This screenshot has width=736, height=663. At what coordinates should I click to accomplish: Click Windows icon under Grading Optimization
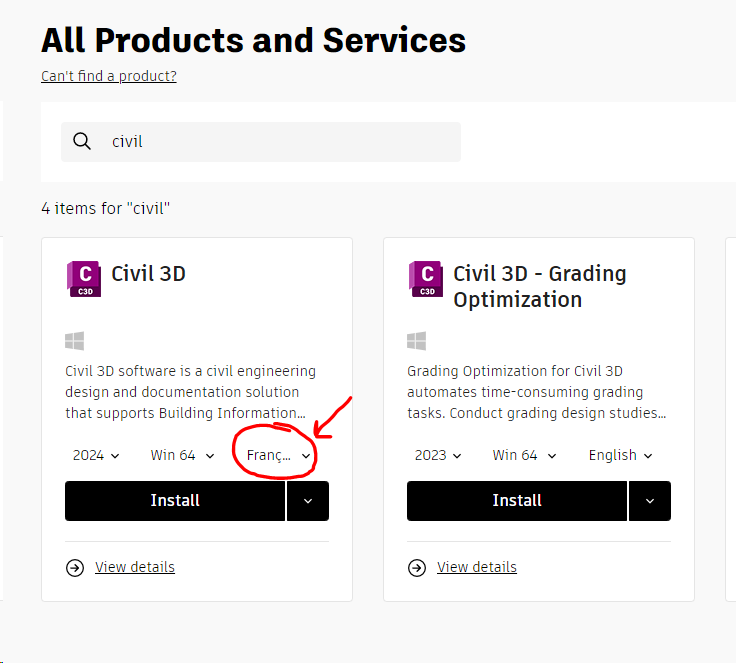[417, 341]
